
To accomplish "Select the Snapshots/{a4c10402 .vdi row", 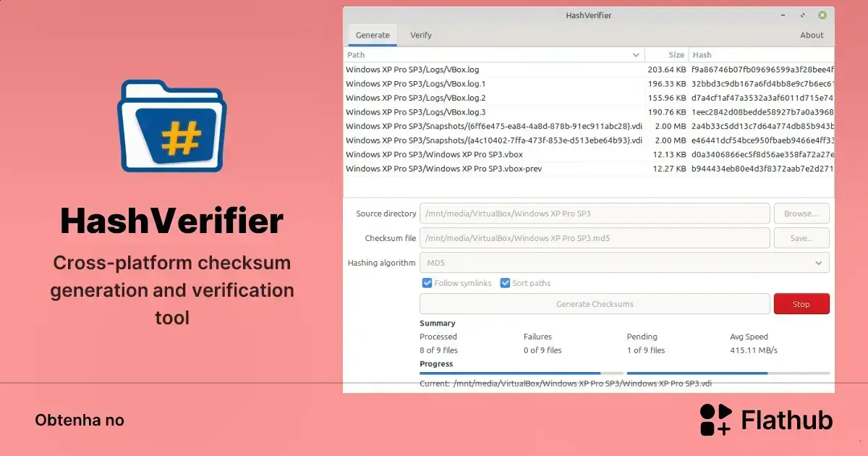I will [589, 140].
